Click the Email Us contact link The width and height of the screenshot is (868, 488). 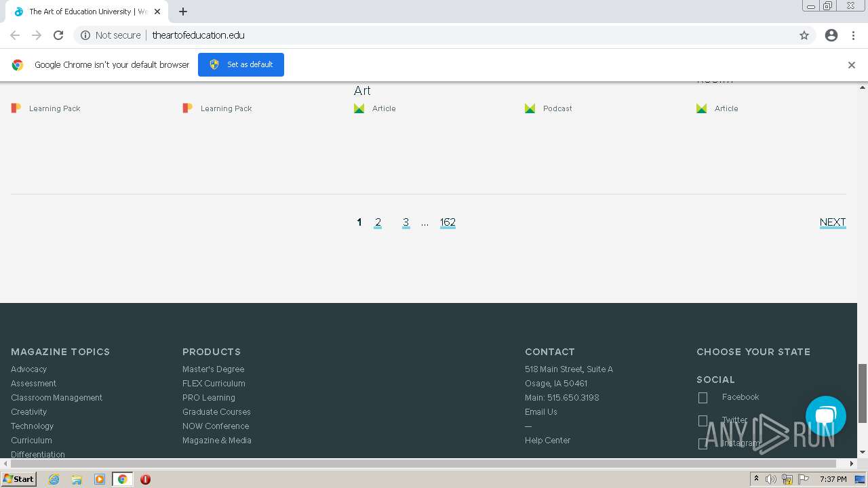[x=541, y=412]
